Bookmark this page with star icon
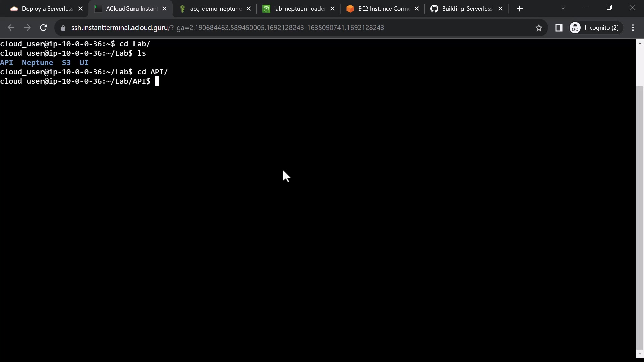The height and width of the screenshot is (362, 644). (539, 28)
